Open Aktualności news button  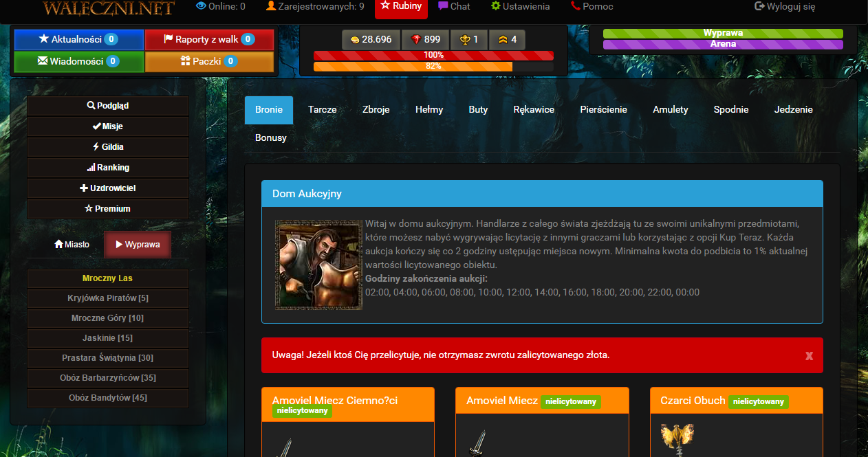[79, 40]
